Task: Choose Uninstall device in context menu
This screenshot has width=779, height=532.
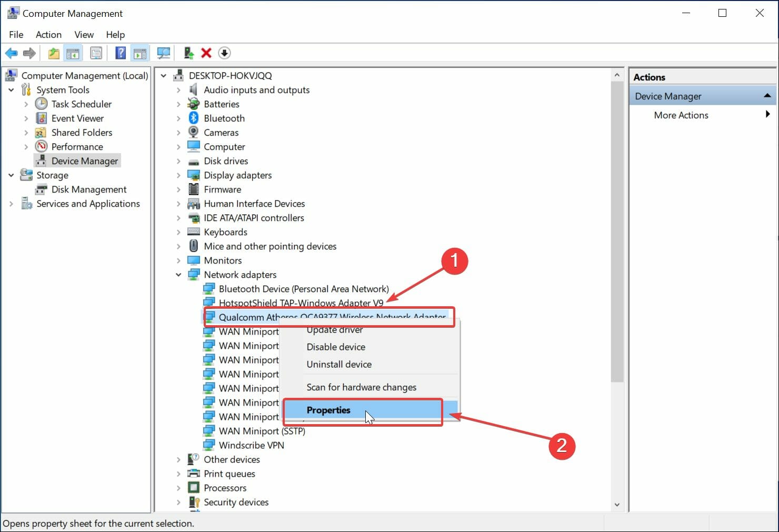Action: click(x=339, y=364)
